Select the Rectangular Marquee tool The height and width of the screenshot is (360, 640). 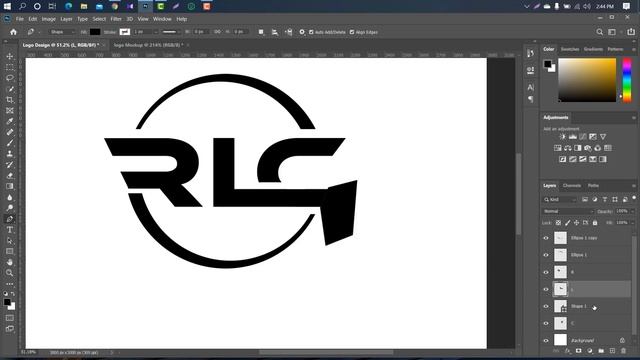tap(10, 67)
